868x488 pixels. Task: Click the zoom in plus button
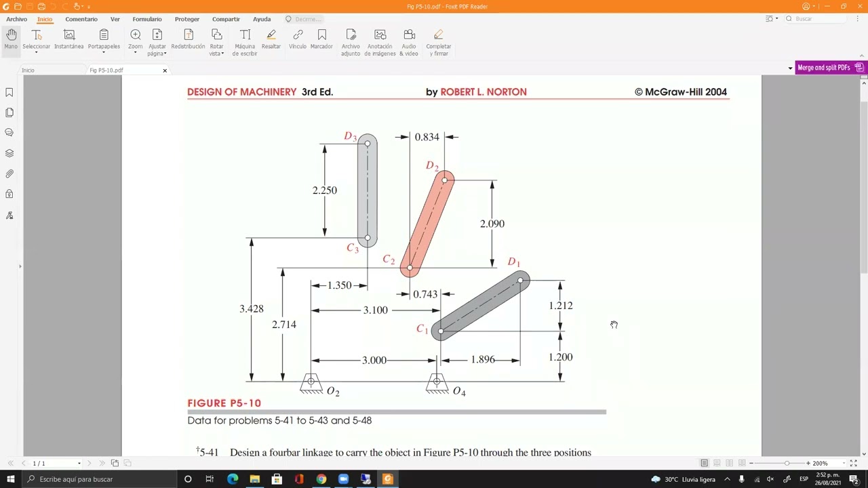[808, 463]
